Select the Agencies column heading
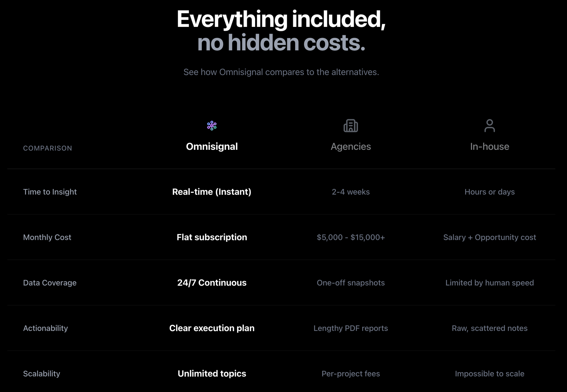The height and width of the screenshot is (392, 567). (351, 146)
